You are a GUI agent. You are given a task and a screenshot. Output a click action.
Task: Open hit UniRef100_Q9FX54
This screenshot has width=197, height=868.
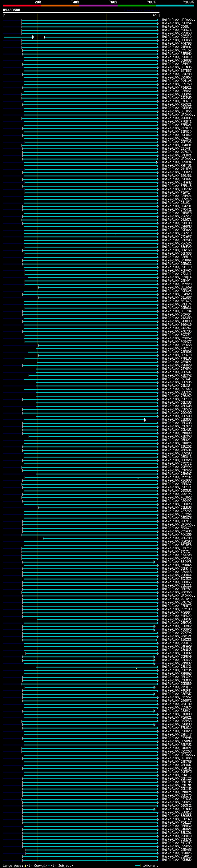tap(176, 23)
